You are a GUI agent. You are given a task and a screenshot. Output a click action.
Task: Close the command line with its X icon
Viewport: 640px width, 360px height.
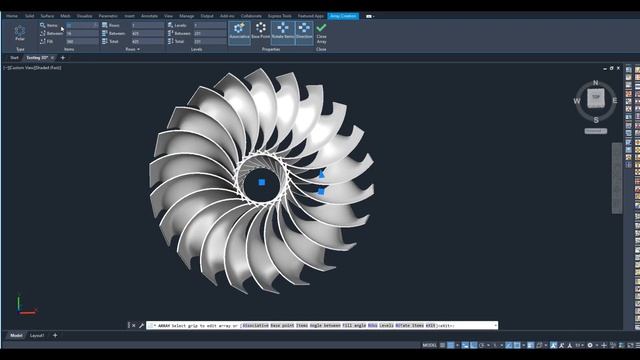tap(134, 325)
